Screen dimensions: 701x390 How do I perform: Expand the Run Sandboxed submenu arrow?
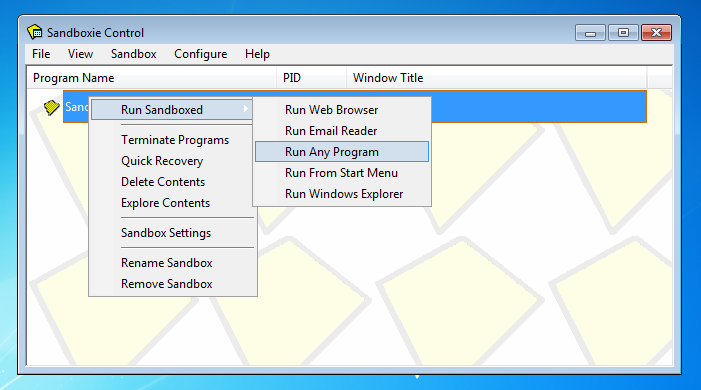[x=245, y=109]
